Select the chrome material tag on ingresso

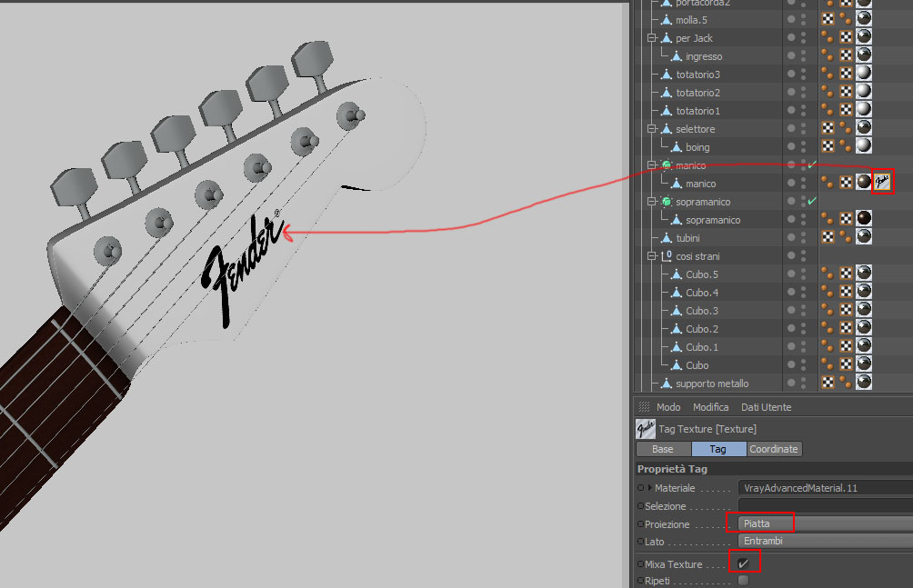(864, 55)
